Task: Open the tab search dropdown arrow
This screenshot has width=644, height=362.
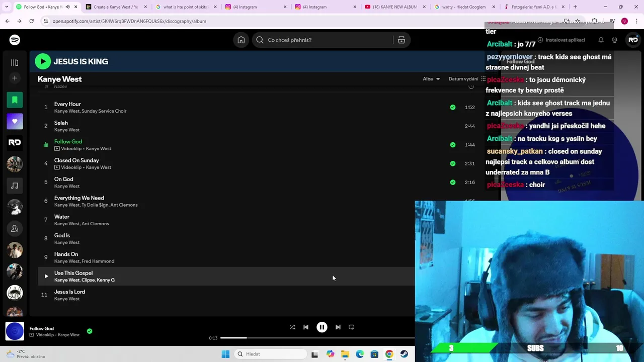Action: pos(7,7)
